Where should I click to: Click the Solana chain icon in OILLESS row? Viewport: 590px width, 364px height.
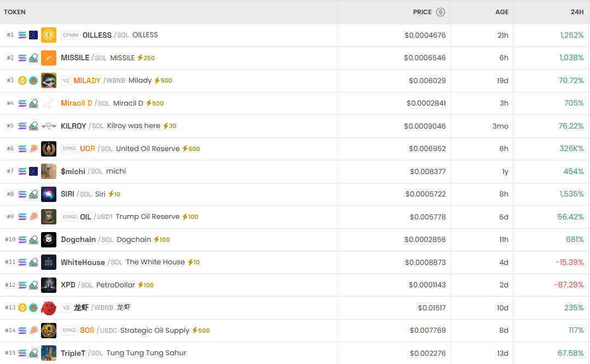(22, 35)
